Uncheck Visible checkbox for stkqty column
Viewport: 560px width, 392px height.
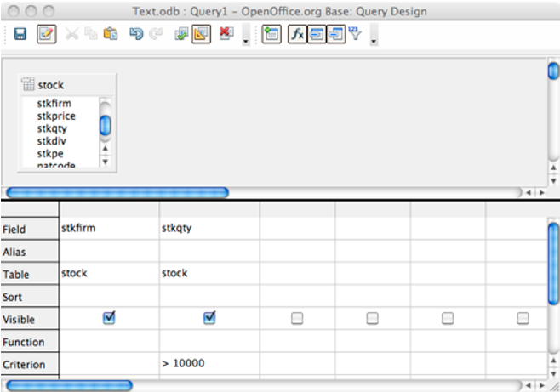click(x=209, y=318)
